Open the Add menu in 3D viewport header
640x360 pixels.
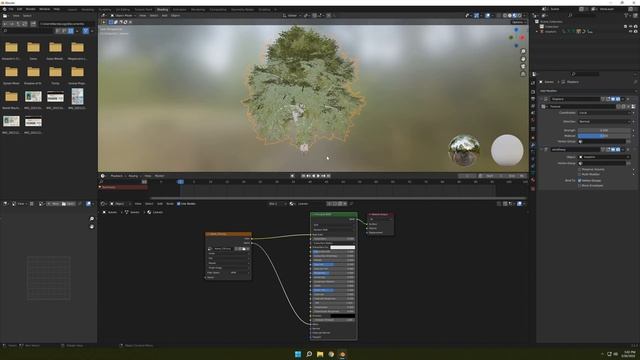tap(164, 16)
